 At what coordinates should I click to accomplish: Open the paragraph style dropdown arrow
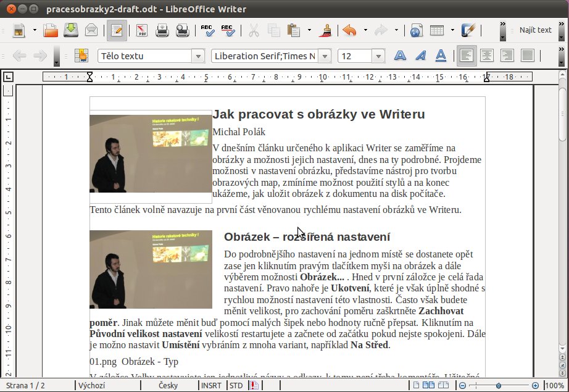coord(198,56)
